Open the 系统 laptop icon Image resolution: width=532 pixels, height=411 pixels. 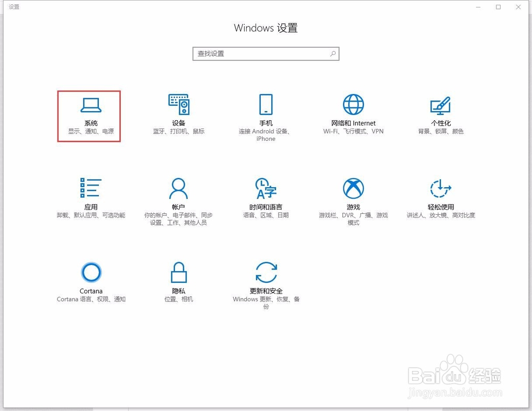pos(90,105)
